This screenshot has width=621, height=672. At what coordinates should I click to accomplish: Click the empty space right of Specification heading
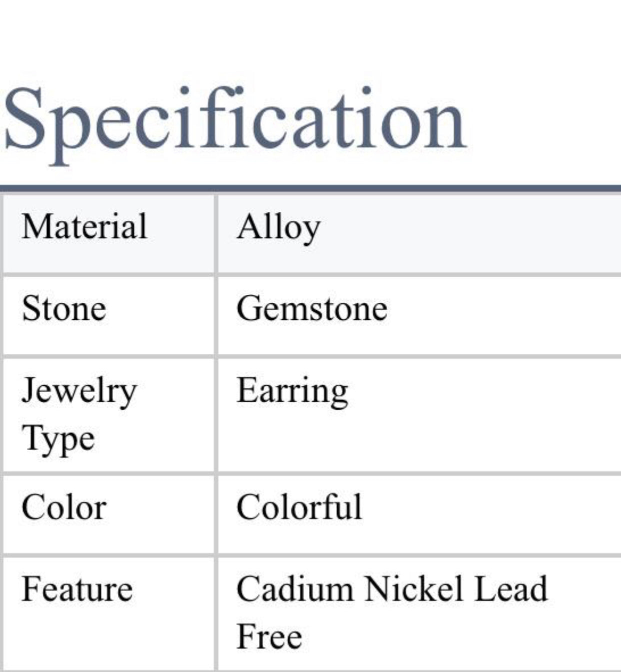[545, 121]
